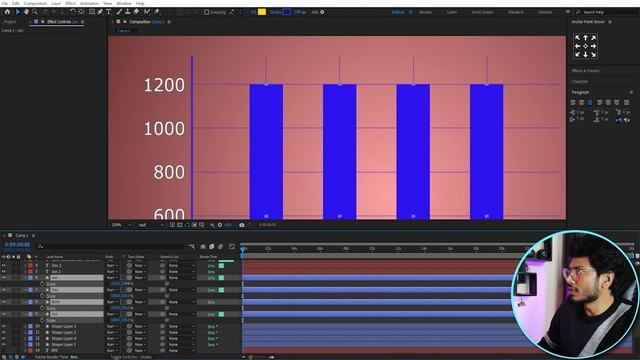Switch to the Standard workspace
Image resolution: width=640 pixels, height=360 pixels.
pyautogui.click(x=516, y=12)
